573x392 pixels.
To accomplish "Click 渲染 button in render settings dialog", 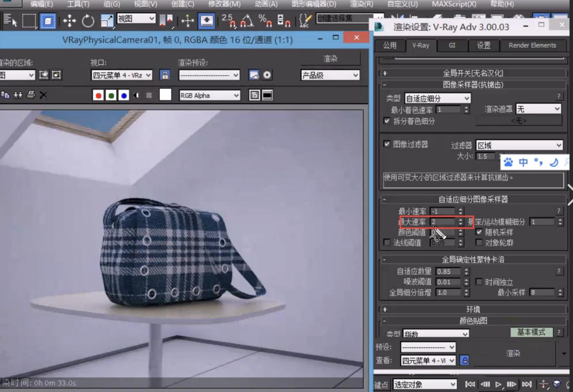I will (x=513, y=353).
